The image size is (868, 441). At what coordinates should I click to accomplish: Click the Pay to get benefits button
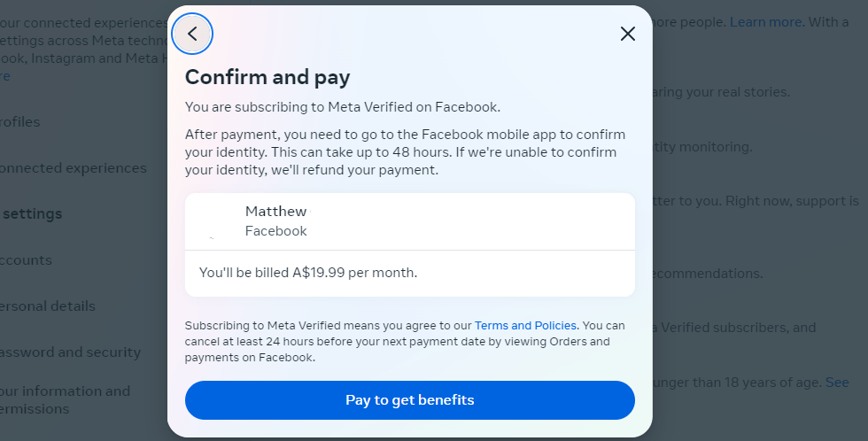(409, 400)
